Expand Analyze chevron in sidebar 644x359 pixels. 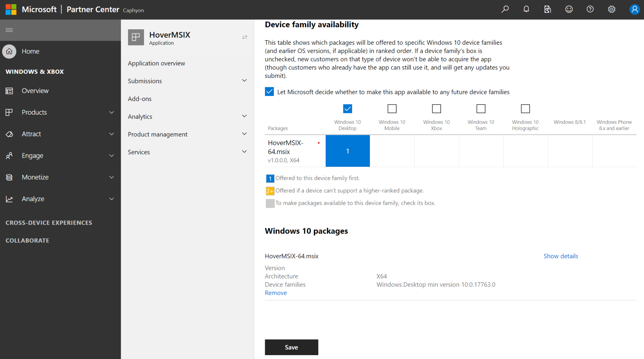[x=111, y=199]
